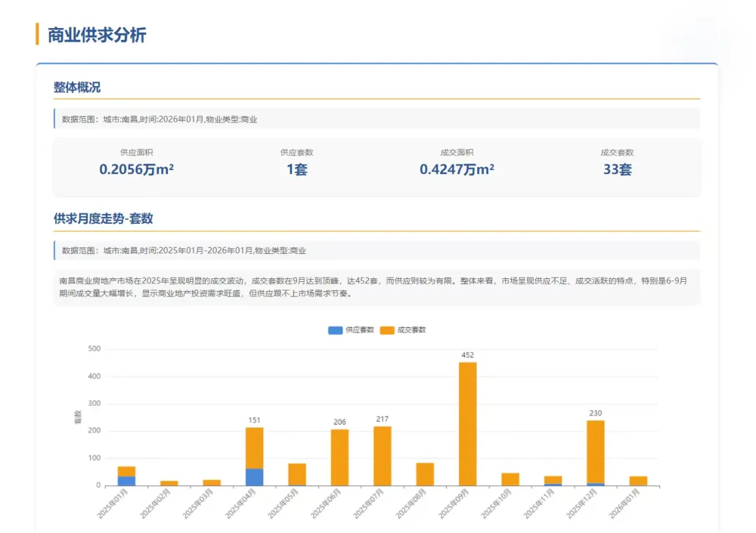Click the 2025年10月 orange bar

510,479
